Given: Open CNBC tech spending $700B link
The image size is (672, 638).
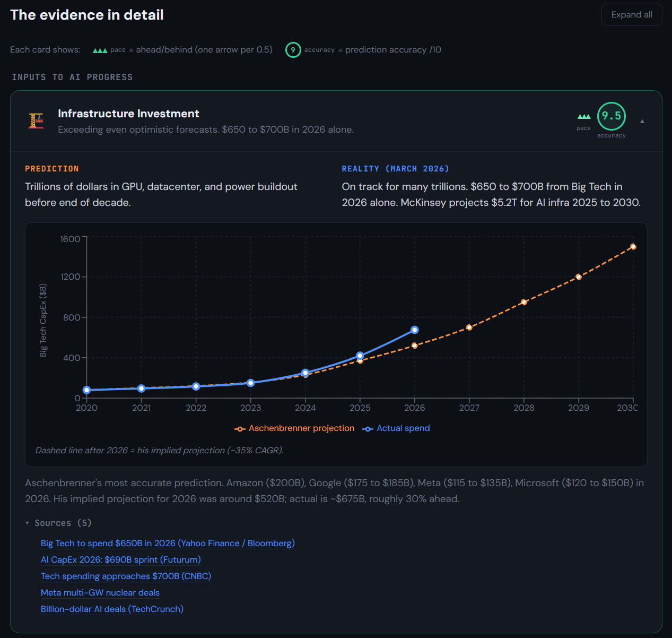Looking at the screenshot, I should point(126,576).
